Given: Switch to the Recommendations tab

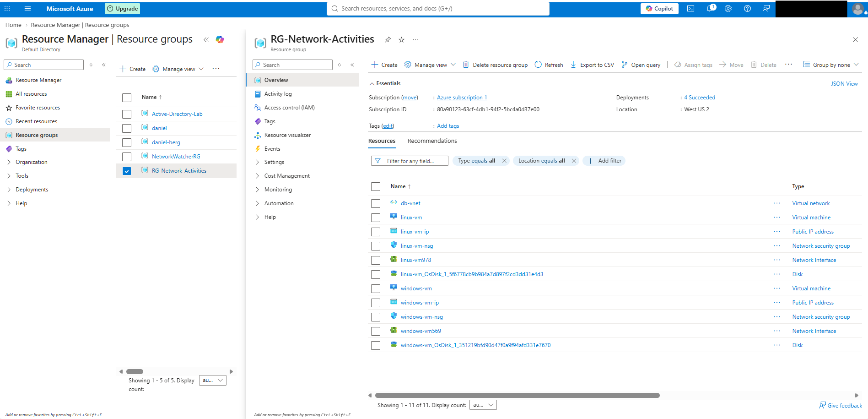Looking at the screenshot, I should pos(432,141).
